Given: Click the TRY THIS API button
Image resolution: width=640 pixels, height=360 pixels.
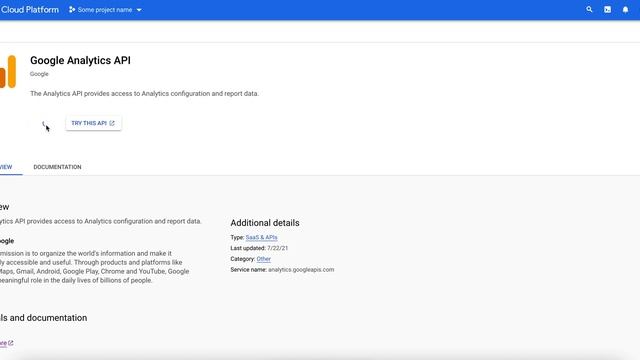Looking at the screenshot, I should point(93,123).
